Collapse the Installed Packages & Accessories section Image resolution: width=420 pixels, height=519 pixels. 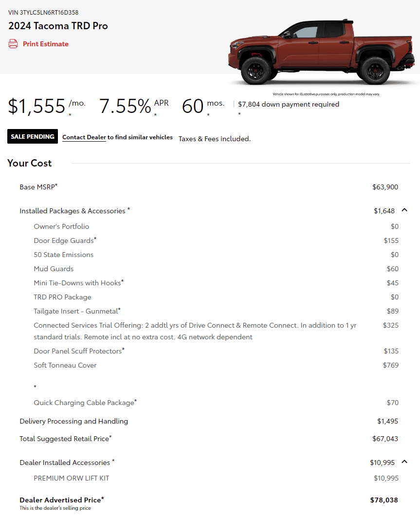pos(404,210)
